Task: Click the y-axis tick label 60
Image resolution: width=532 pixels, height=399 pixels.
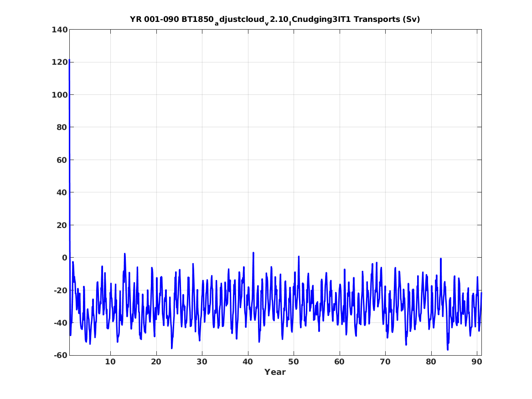Action: (x=62, y=160)
